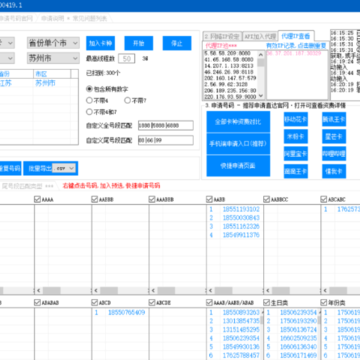Stop scanning with the 停止 button
This screenshot has width=360, height=360.
pyautogui.click(x=177, y=43)
